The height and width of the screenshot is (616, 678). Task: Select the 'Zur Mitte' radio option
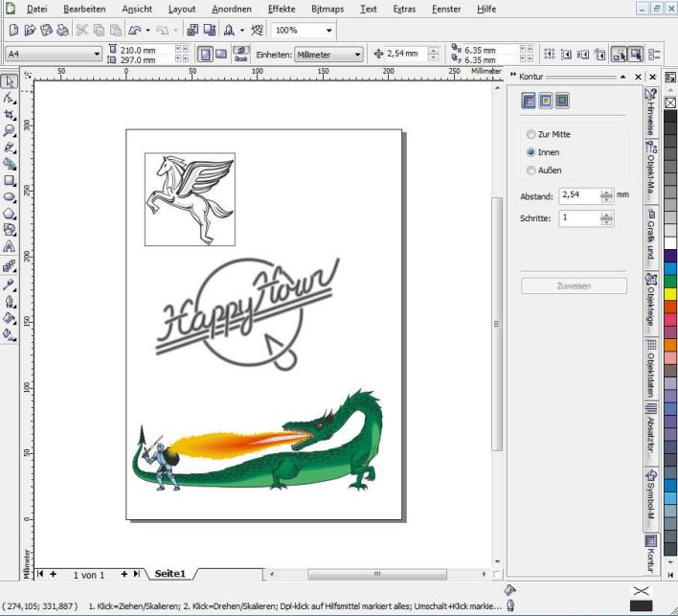pyautogui.click(x=531, y=135)
